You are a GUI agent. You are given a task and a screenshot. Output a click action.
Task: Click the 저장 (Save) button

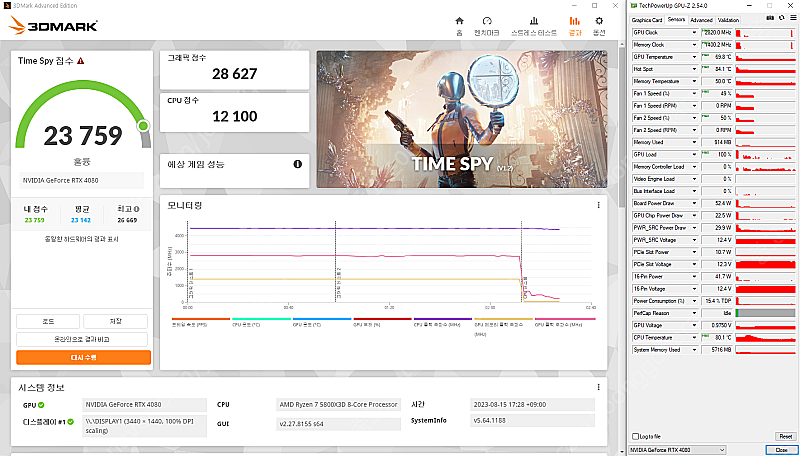coord(115,321)
